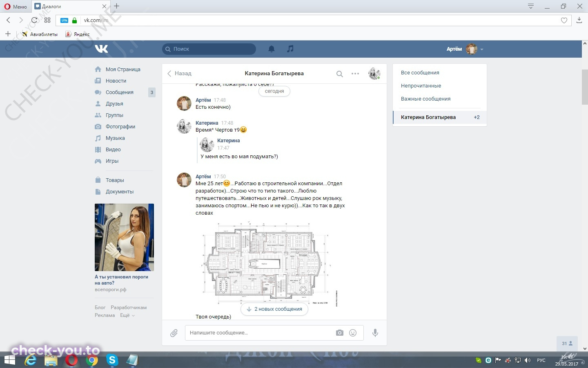Open the Яндекс bookmark
Viewport: 588px width, 368px height.
pos(78,34)
